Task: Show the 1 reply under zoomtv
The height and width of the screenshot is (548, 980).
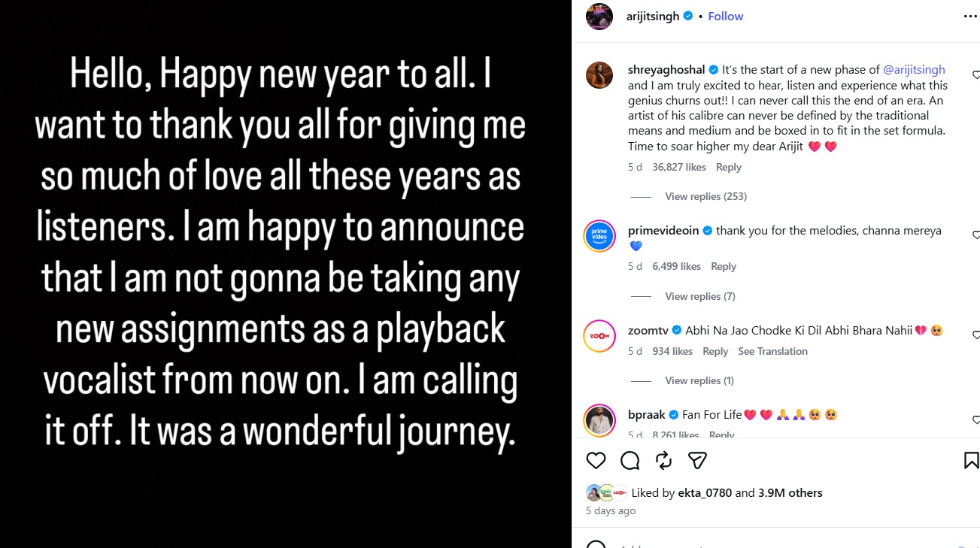Action: (699, 380)
